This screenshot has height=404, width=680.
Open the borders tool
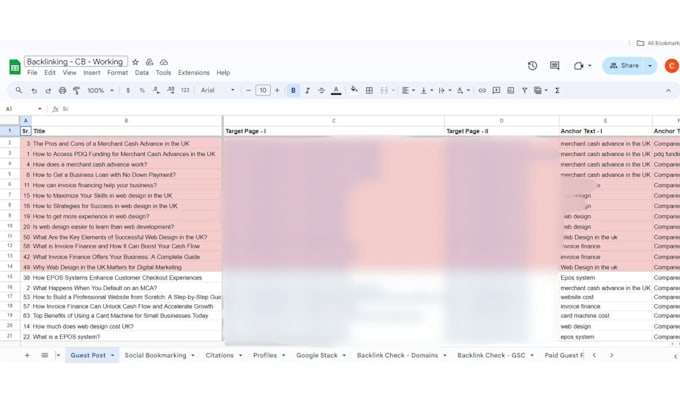coord(369,91)
